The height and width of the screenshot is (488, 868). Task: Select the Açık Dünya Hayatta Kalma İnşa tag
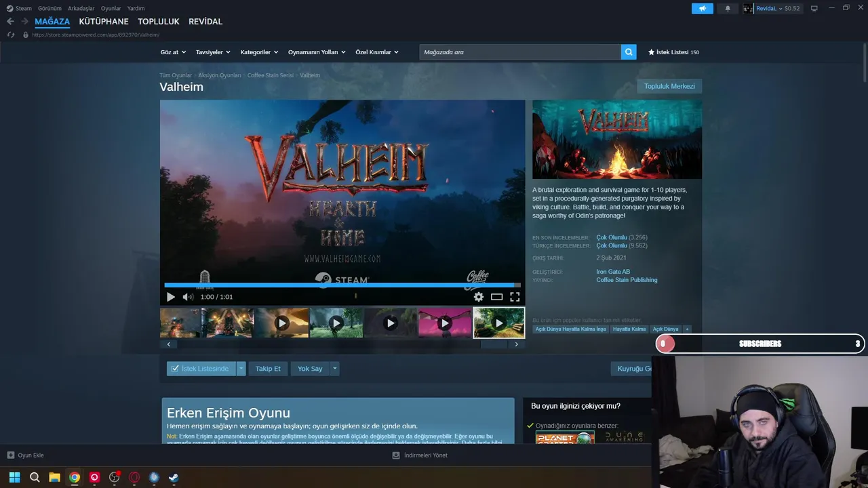[570, 329]
